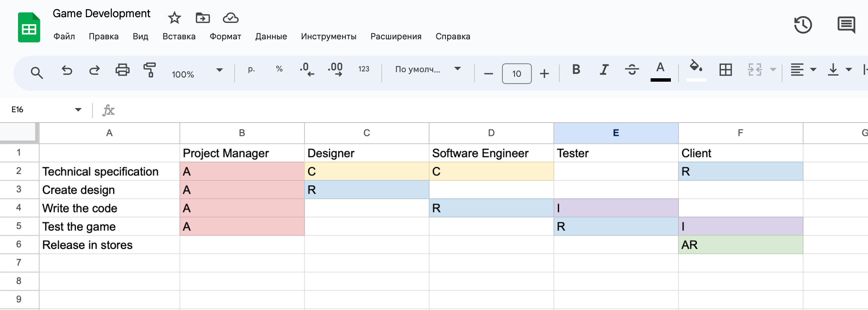Open the Вставка menu

[179, 37]
